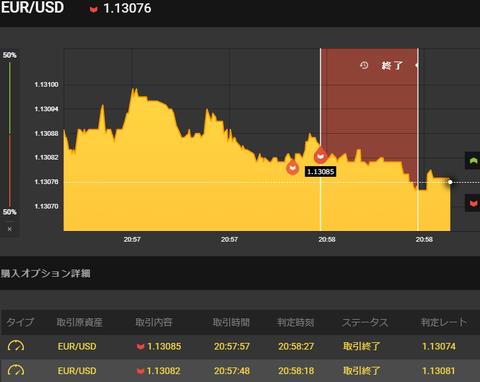Click the 1.13085 price tooltip label
Viewport: 480px width, 382px height.
point(320,172)
